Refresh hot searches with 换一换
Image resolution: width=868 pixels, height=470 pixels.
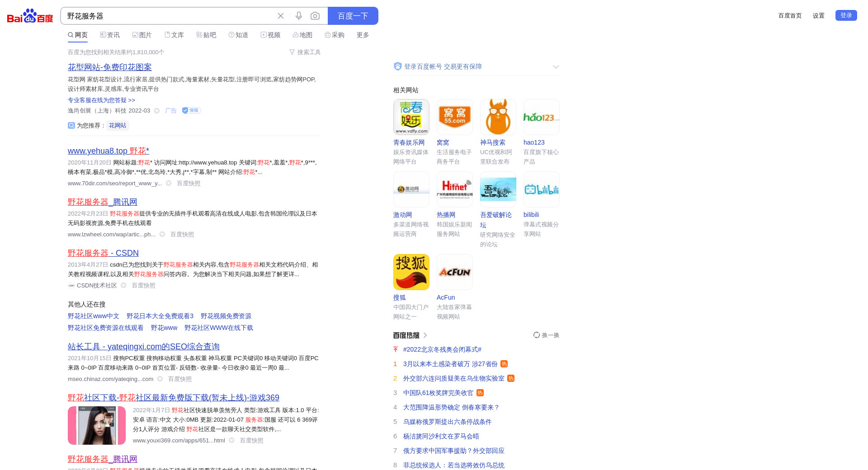546,335
